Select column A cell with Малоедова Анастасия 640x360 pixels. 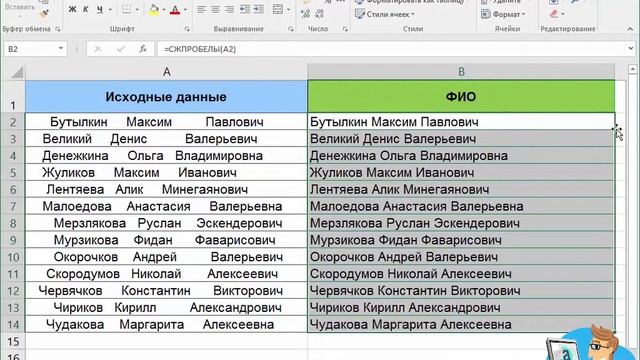click(167, 206)
